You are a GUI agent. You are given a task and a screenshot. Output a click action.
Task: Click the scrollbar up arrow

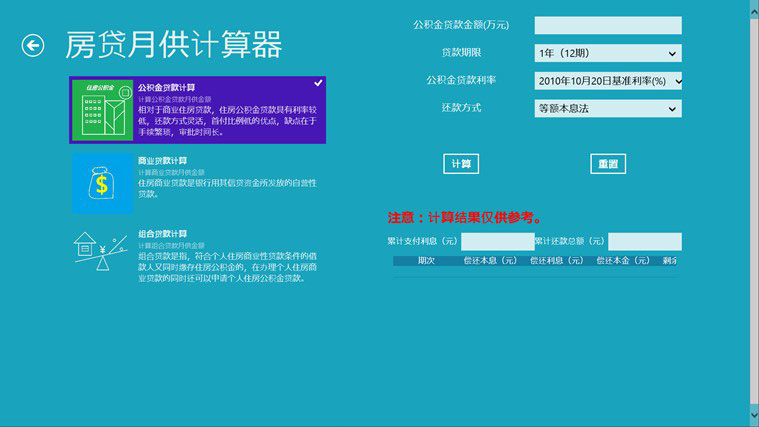pos(755,13)
